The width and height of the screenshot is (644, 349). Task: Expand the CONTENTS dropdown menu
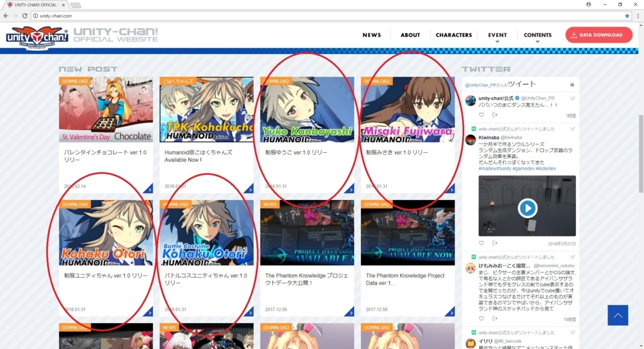pos(537,36)
